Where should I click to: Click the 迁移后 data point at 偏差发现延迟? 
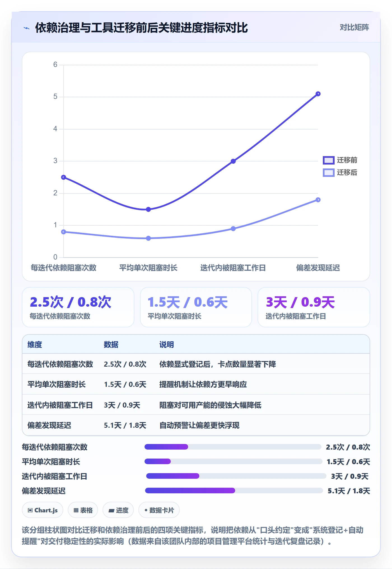318,200
